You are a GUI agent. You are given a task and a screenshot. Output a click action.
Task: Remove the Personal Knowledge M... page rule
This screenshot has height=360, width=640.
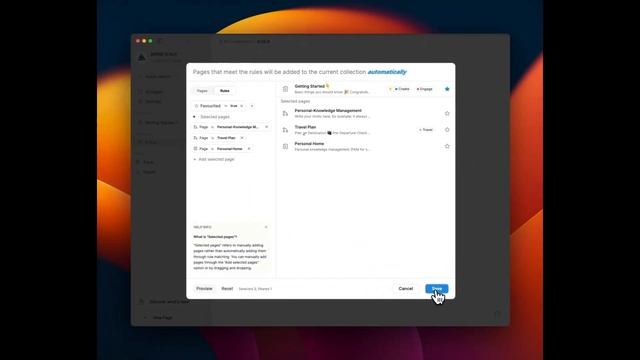pyautogui.click(x=267, y=127)
